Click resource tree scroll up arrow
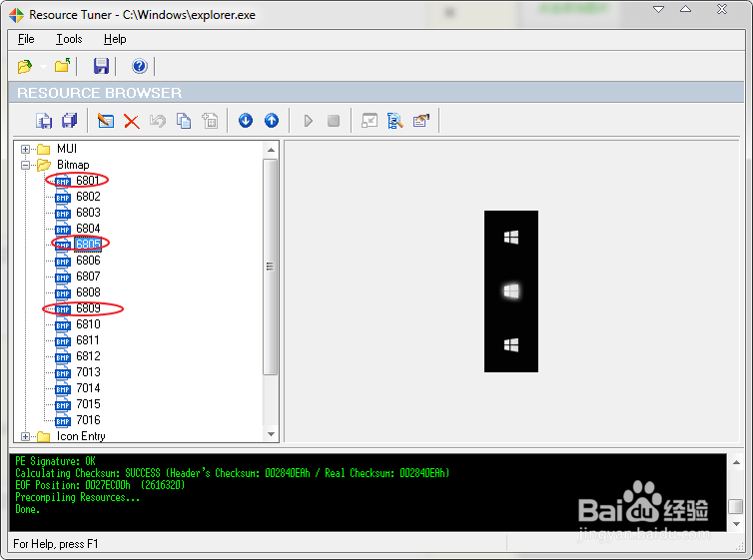This screenshot has height=560, width=753. click(271, 150)
